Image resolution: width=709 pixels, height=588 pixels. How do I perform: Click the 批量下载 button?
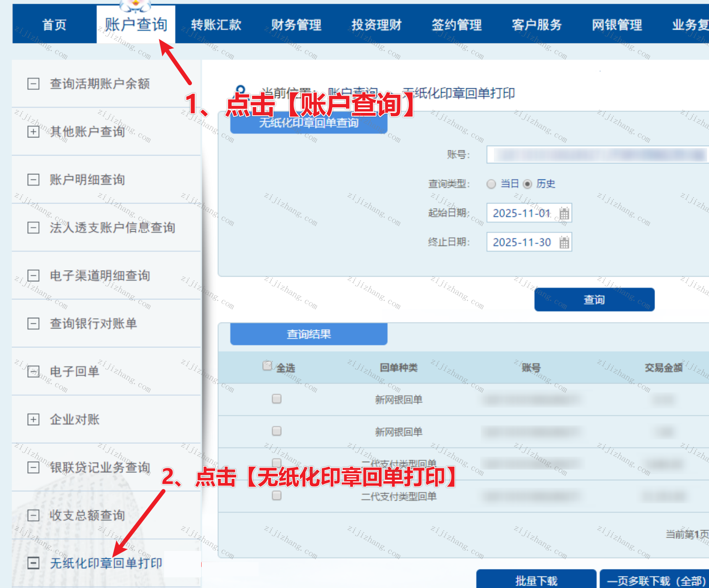(x=536, y=580)
